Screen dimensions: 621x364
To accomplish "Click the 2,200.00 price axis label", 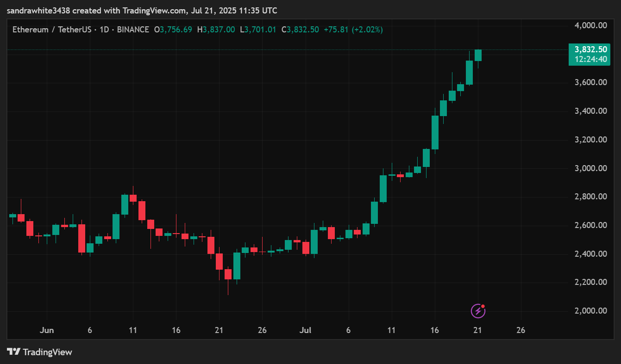I will click(x=590, y=282).
